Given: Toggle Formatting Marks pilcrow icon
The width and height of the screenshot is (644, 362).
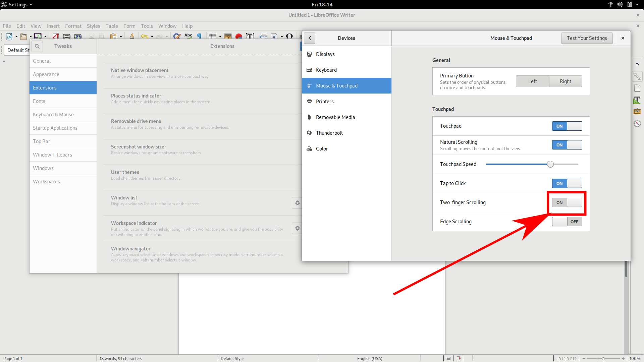Looking at the screenshot, I should pos(199,36).
